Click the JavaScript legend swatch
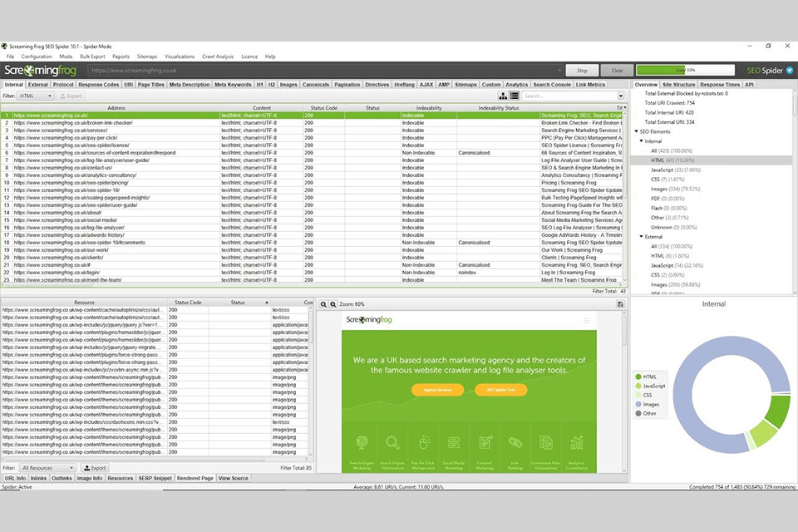 click(638, 386)
